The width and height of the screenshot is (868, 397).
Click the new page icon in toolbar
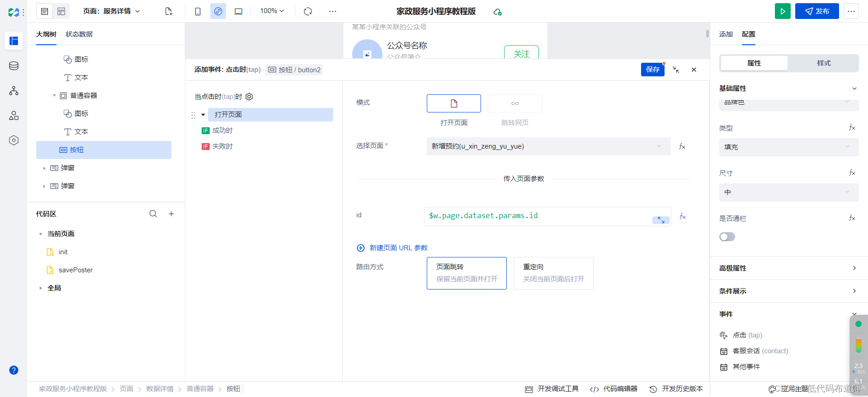click(169, 11)
